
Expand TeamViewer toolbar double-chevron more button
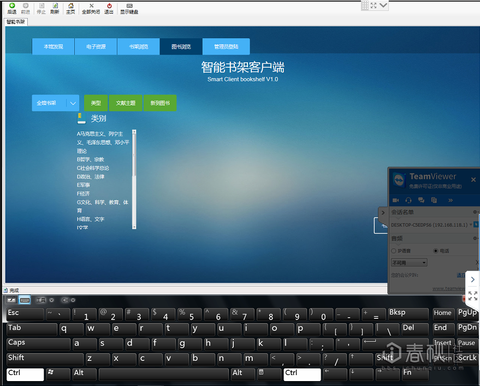pos(451,200)
